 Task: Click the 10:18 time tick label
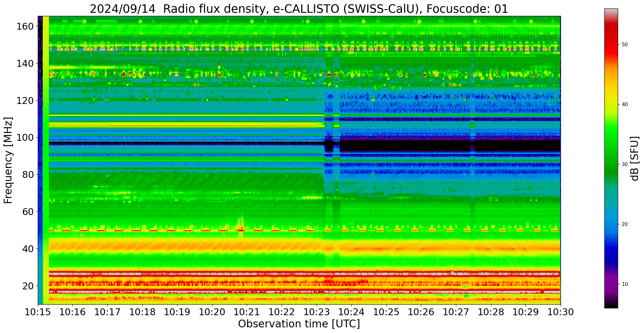click(x=142, y=312)
